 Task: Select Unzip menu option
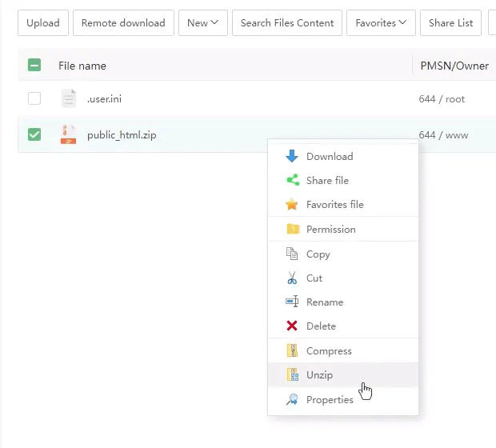[x=343, y=375]
